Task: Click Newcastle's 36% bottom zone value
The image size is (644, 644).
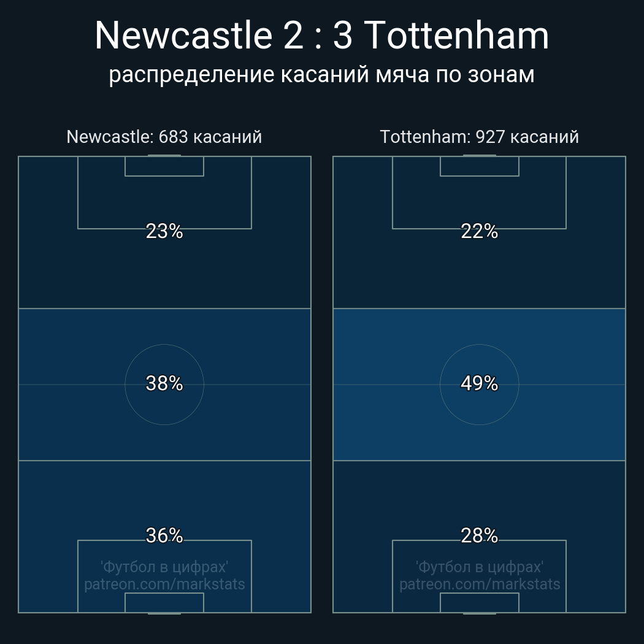Action: point(164,535)
